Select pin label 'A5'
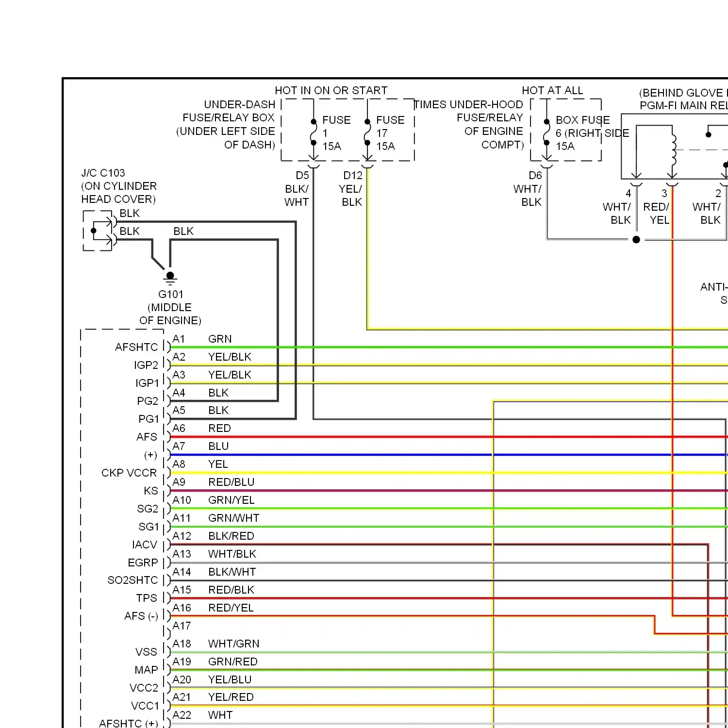 [x=179, y=410]
